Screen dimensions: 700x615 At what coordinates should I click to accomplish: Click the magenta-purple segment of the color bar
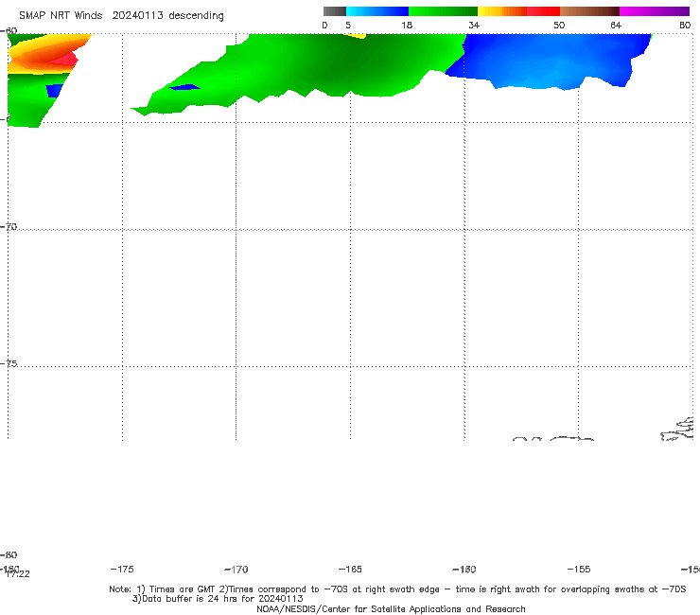click(655, 11)
